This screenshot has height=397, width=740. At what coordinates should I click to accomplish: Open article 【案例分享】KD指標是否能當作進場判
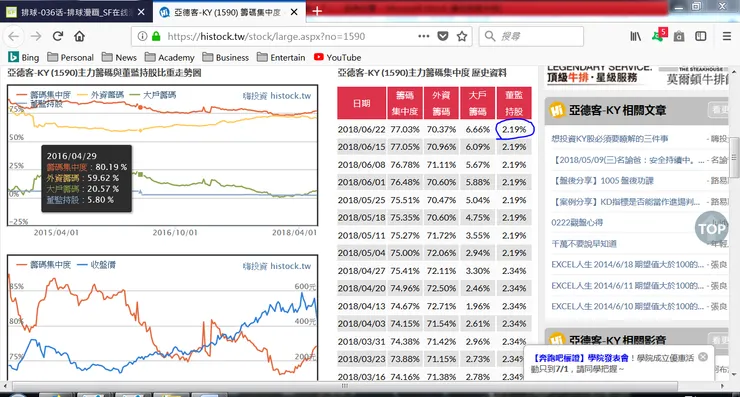(625, 202)
